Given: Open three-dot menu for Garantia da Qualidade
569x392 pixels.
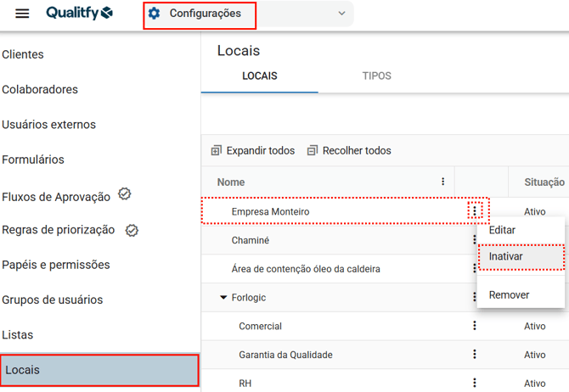Looking at the screenshot, I should coord(475,355).
